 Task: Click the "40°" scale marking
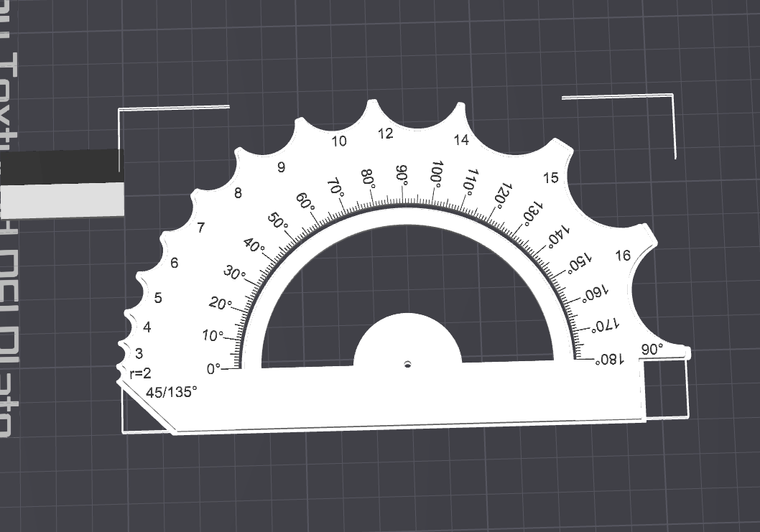click(x=254, y=246)
